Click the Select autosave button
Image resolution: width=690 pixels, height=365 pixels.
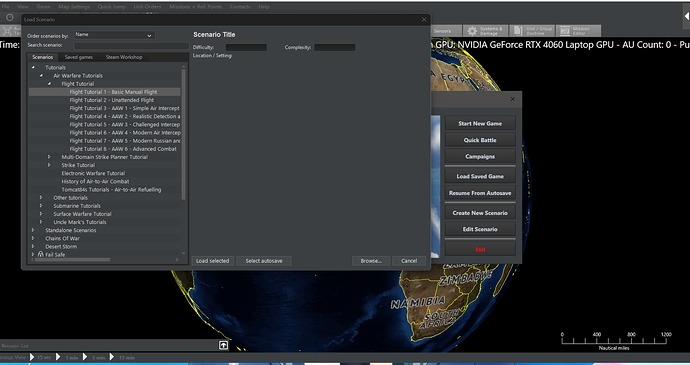coord(264,261)
